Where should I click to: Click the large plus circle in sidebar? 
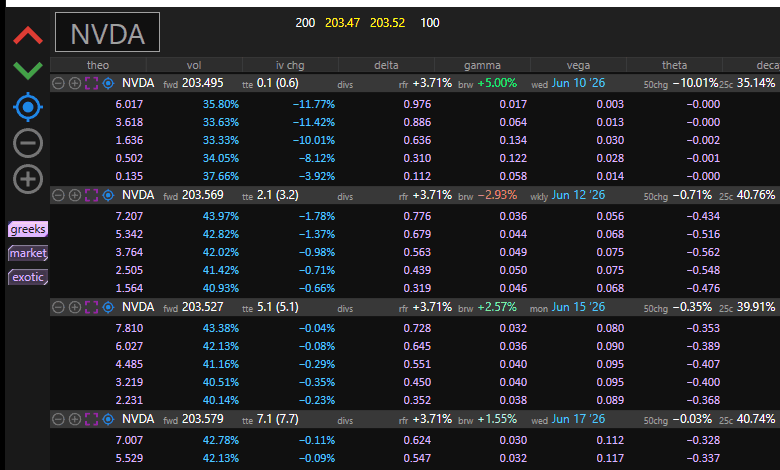(x=28, y=179)
